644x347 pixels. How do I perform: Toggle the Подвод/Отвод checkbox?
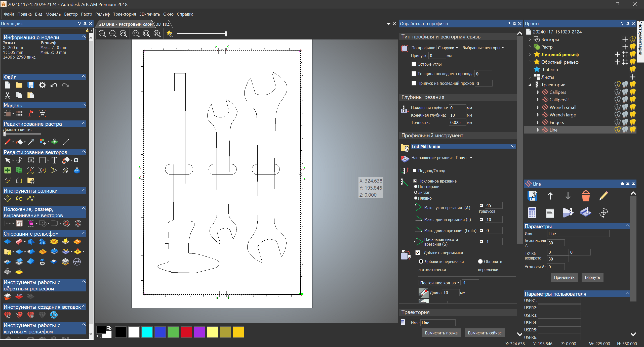[415, 171]
